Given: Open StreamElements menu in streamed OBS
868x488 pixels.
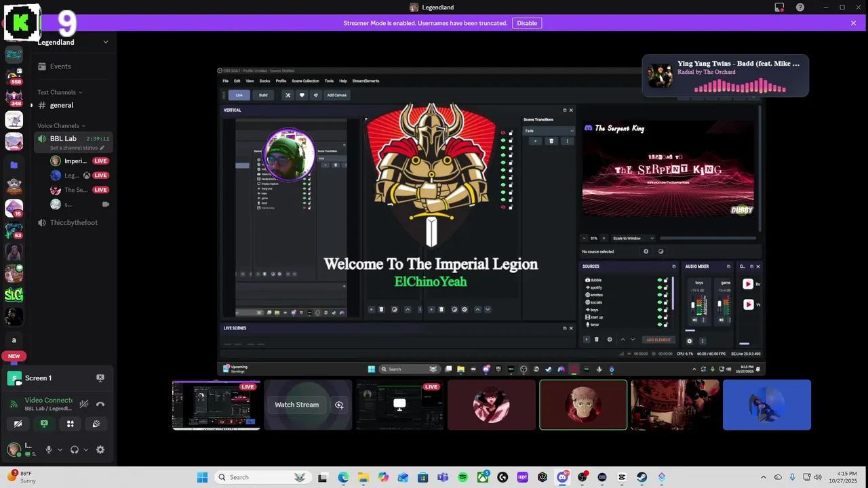Looking at the screenshot, I should (366, 81).
